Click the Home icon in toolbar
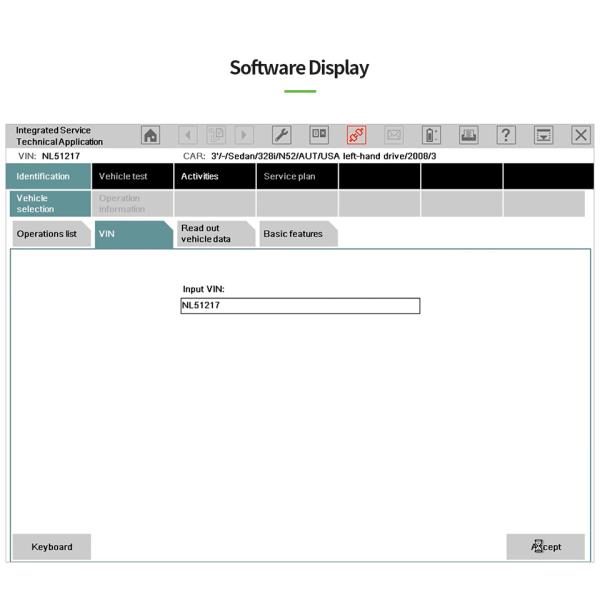 coord(150,135)
